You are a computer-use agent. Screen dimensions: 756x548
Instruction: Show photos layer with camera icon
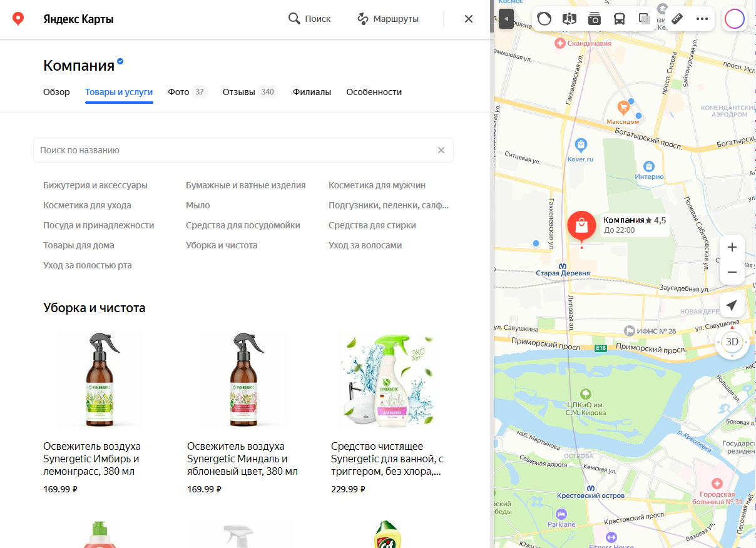pos(595,19)
